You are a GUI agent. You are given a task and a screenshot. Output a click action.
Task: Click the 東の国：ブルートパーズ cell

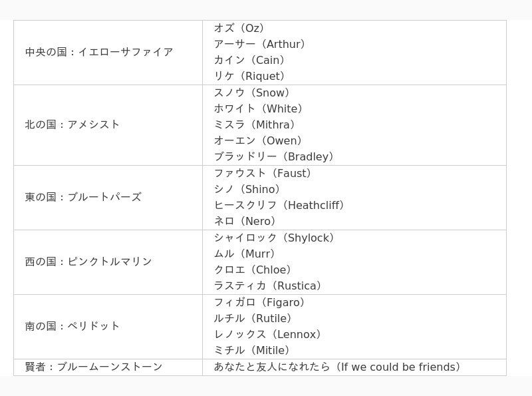(83, 197)
